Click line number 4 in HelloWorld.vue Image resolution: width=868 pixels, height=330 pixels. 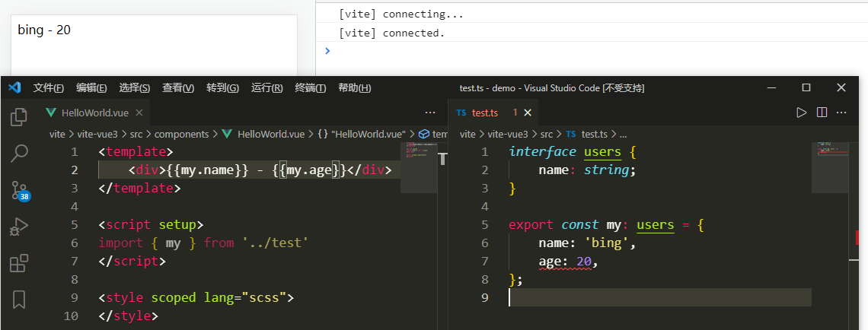coord(74,206)
